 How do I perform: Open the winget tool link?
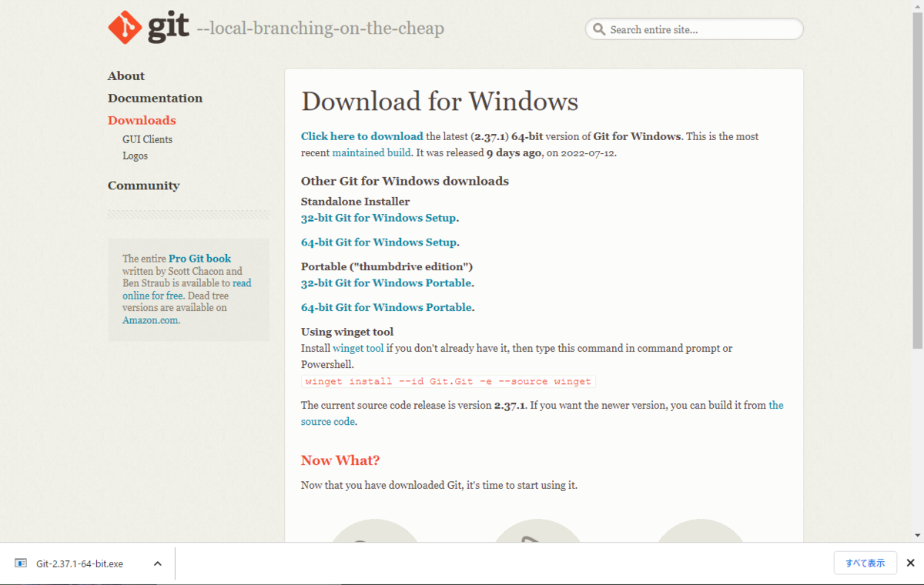pyautogui.click(x=358, y=348)
